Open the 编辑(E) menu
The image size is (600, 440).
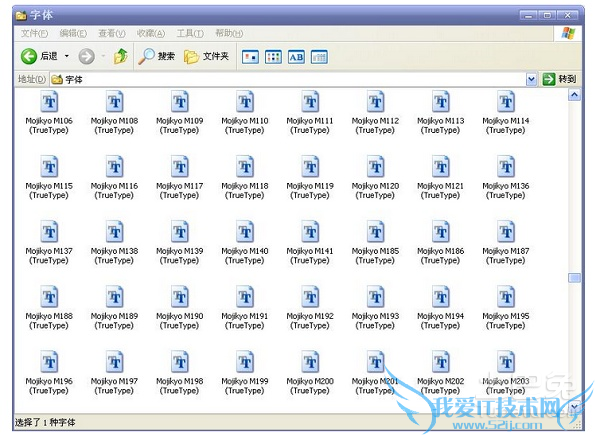73,34
